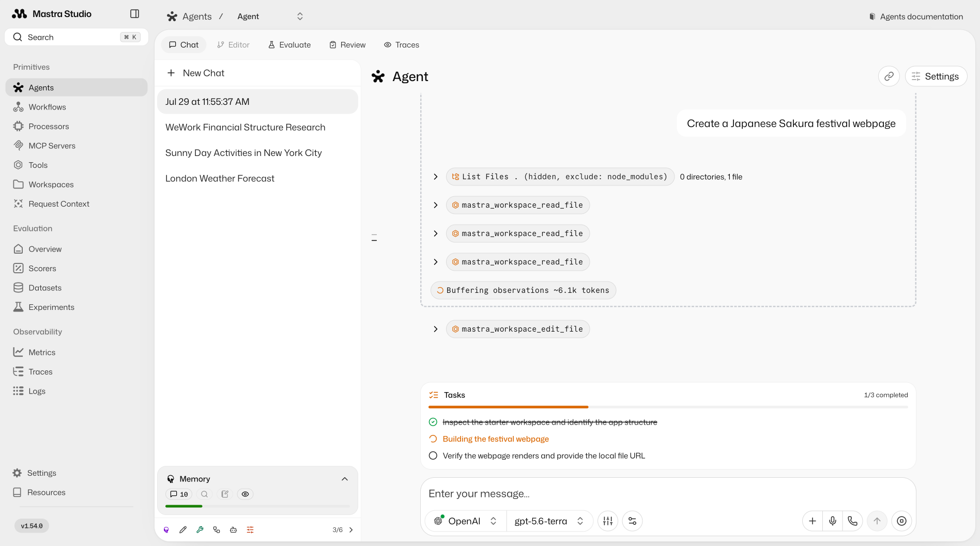Image resolution: width=980 pixels, height=546 pixels.
Task: Start a New Chat
Action: point(257,73)
